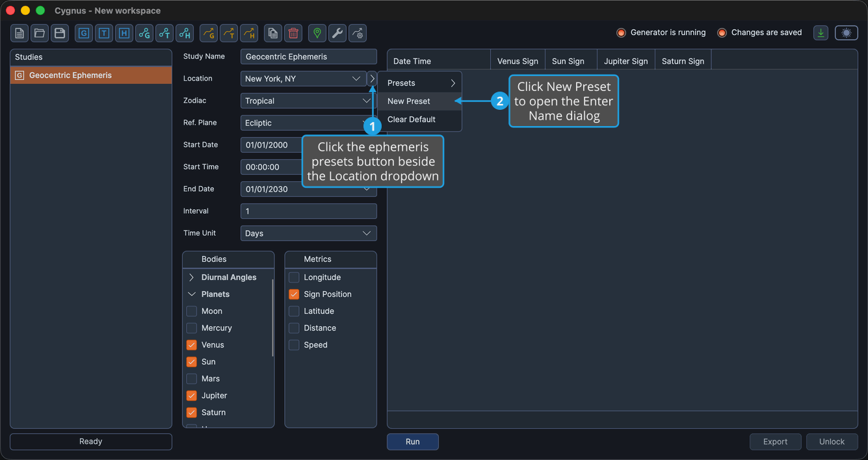
Task: Expand the Diurnal Angles group
Action: pos(191,277)
